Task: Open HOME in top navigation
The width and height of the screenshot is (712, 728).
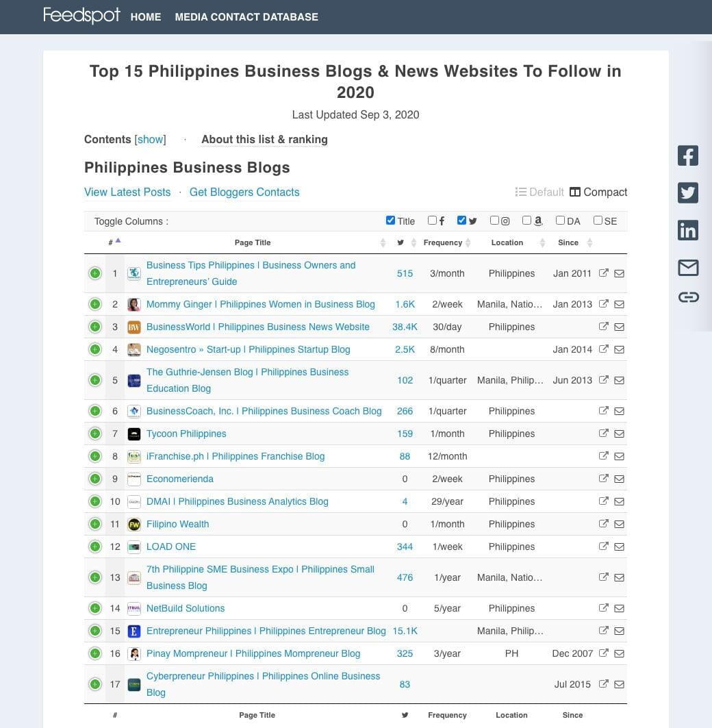Action: (x=146, y=17)
